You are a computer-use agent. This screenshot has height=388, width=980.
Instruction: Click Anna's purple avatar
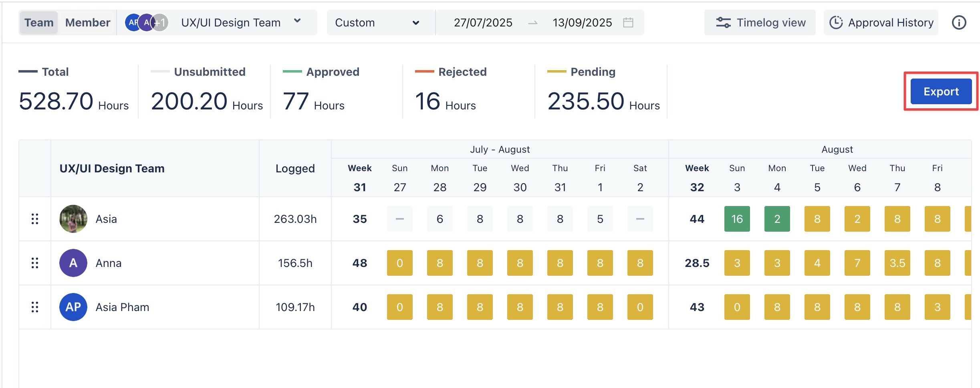pyautogui.click(x=73, y=263)
